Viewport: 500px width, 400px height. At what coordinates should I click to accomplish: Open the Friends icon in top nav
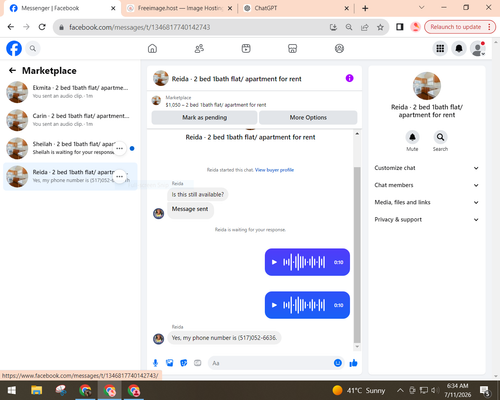(199, 49)
